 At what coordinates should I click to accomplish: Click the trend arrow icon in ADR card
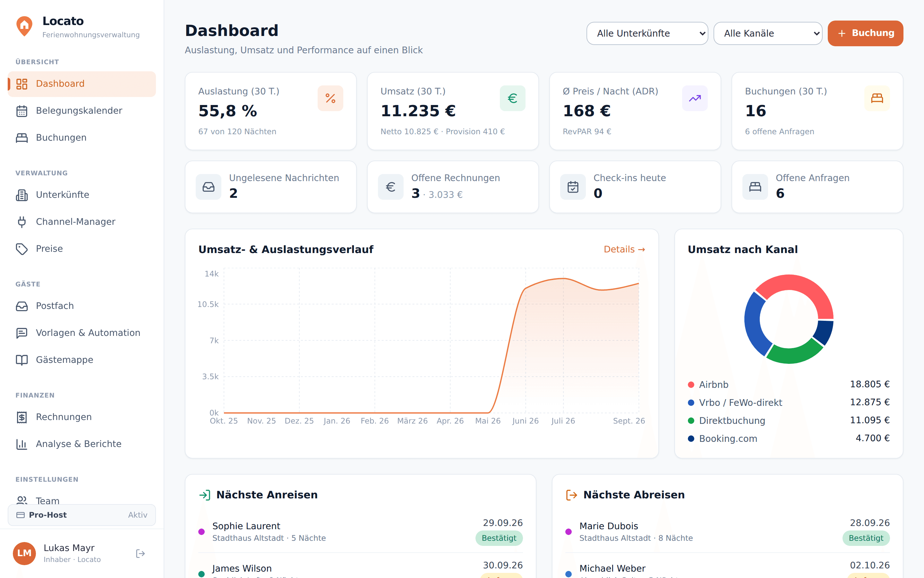tap(695, 98)
